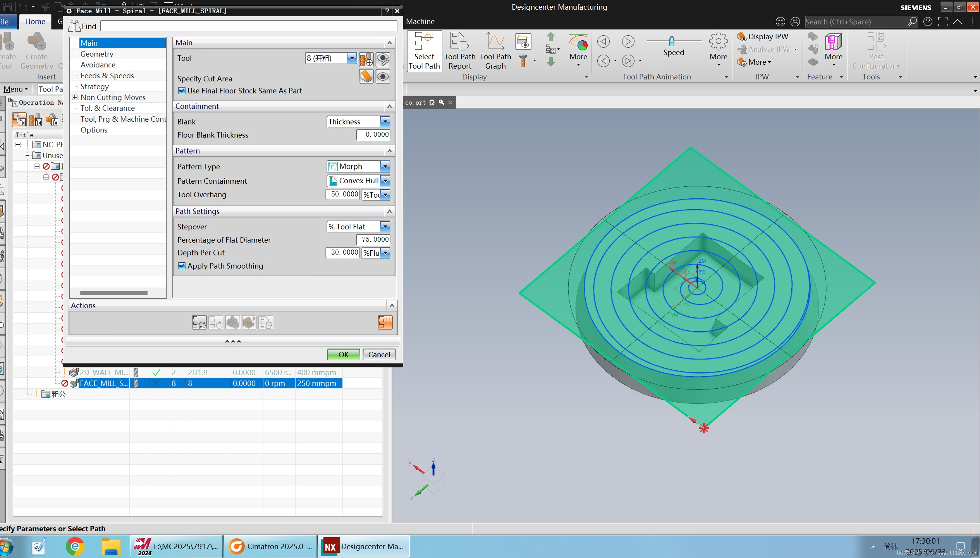Select Geometry in the dialog tree
The width and height of the screenshot is (980, 558).
[97, 54]
